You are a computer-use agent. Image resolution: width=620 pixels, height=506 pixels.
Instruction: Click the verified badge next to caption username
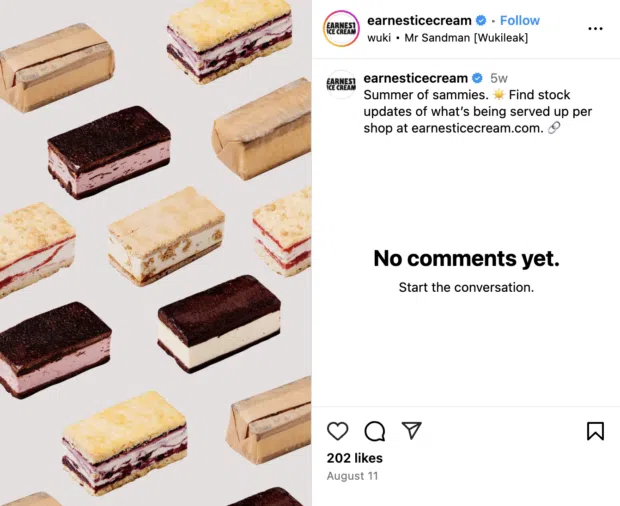pyautogui.click(x=477, y=78)
